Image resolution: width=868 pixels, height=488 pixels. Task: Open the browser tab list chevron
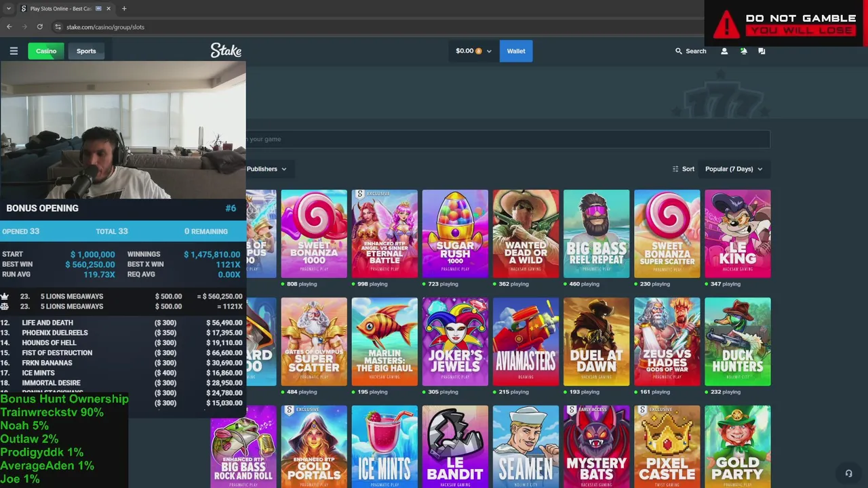click(8, 9)
